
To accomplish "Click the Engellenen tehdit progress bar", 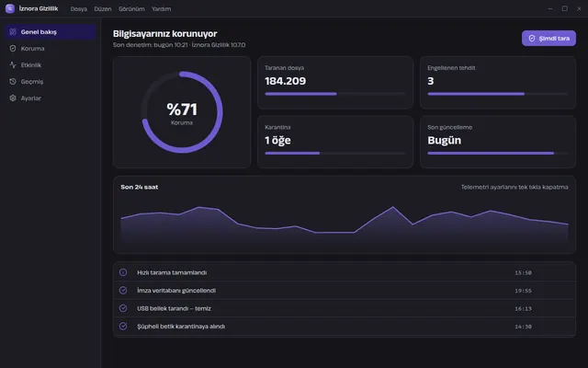I will (x=498, y=94).
